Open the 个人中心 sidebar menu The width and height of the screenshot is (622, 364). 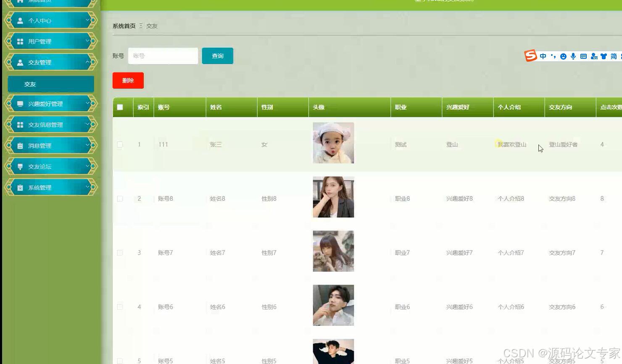click(51, 21)
